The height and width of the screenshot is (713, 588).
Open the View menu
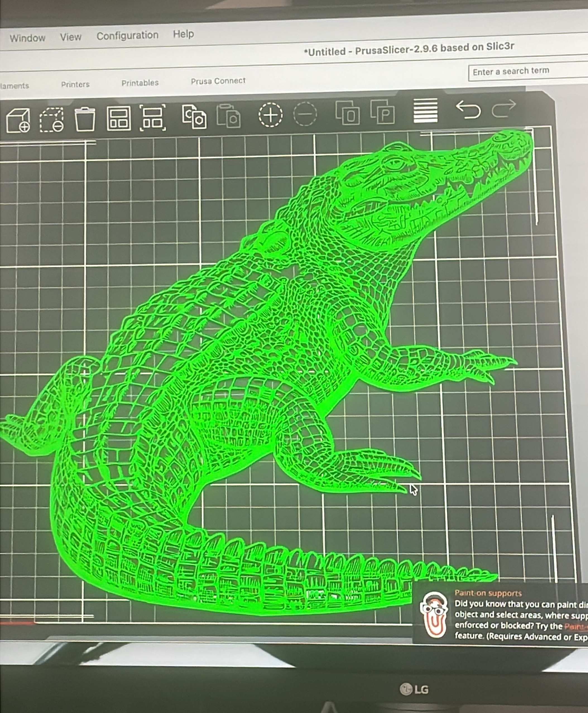pos(71,37)
